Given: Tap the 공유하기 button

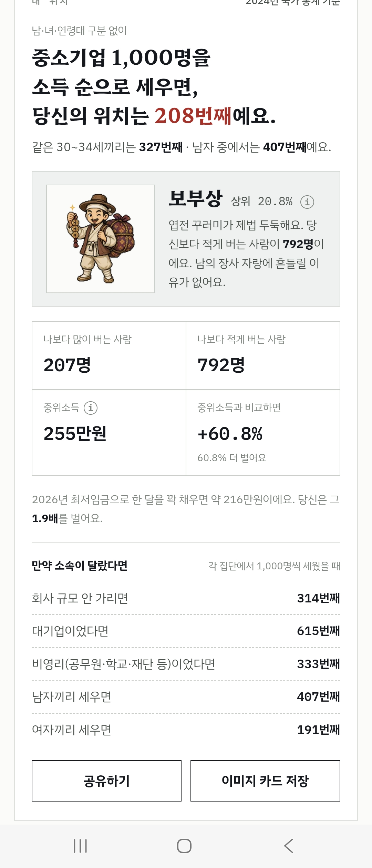Looking at the screenshot, I should coord(106,781).
